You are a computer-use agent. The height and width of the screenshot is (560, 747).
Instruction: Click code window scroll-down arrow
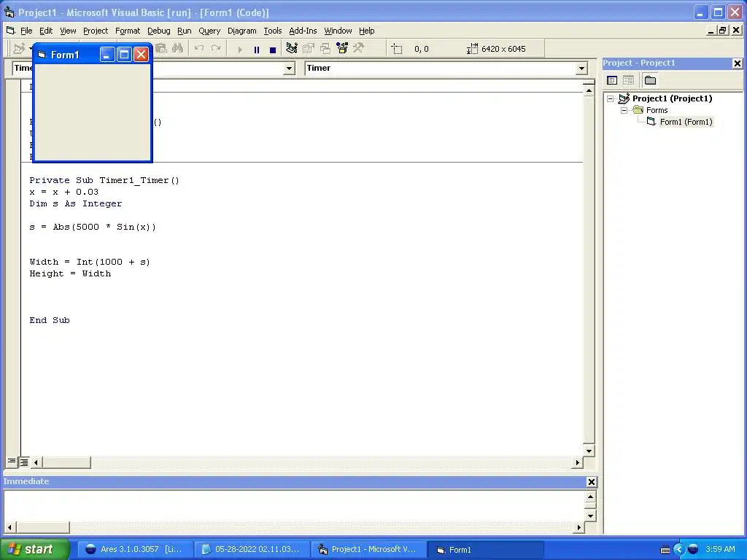pos(589,451)
